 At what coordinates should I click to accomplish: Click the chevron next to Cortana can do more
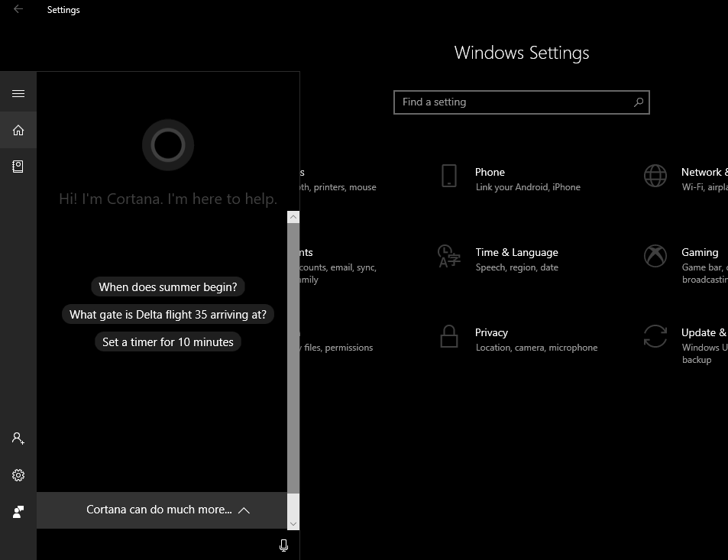pyautogui.click(x=244, y=510)
